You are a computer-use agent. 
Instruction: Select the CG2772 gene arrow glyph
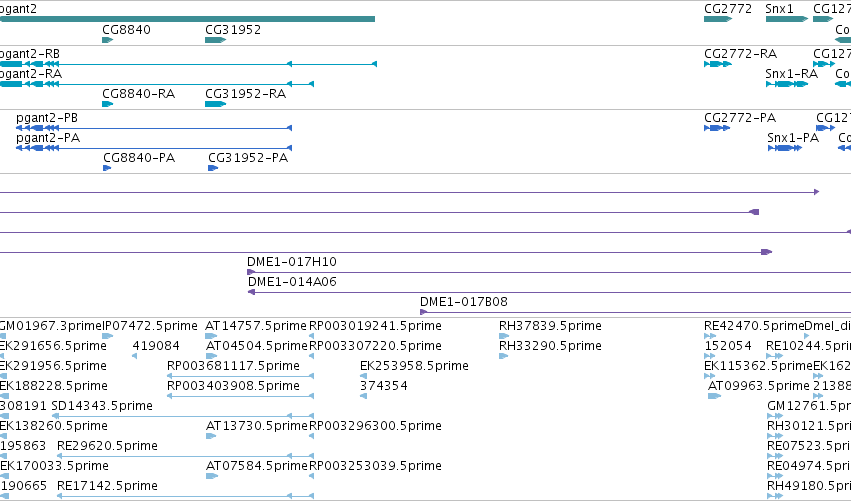[x=718, y=19]
